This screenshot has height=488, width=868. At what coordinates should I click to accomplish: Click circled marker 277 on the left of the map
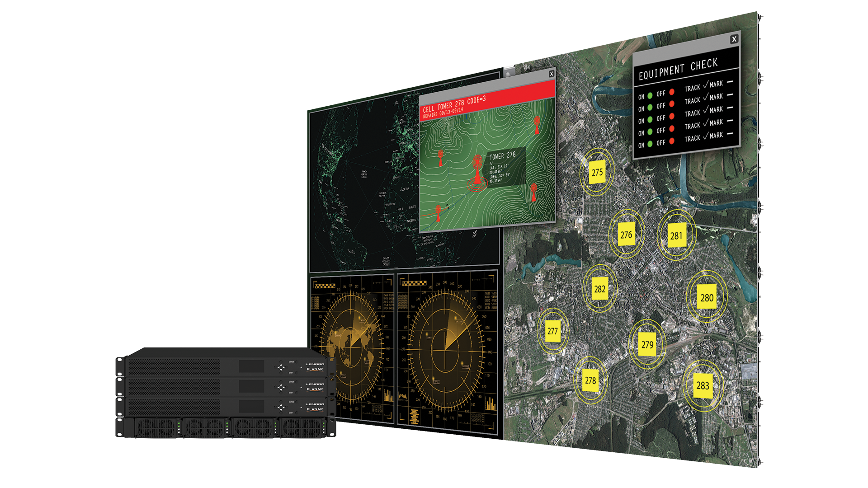click(552, 332)
